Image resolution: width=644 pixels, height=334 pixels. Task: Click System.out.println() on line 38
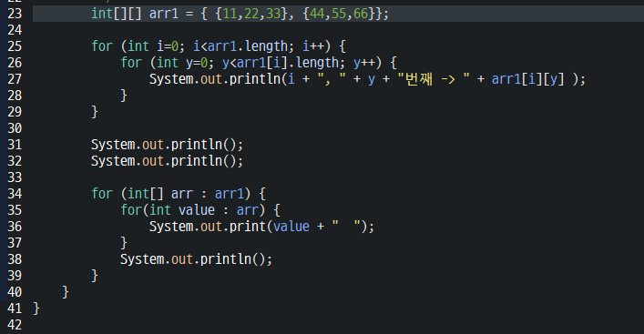(x=197, y=259)
